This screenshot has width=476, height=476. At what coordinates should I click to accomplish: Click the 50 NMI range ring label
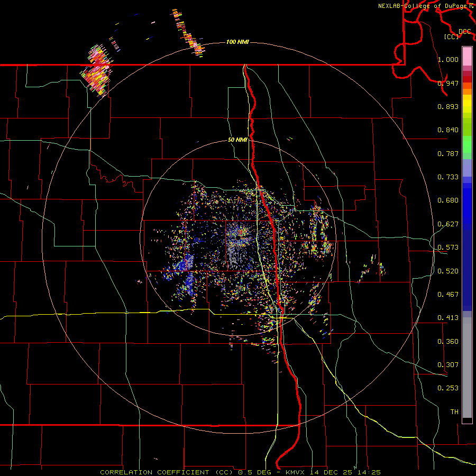tap(237, 140)
